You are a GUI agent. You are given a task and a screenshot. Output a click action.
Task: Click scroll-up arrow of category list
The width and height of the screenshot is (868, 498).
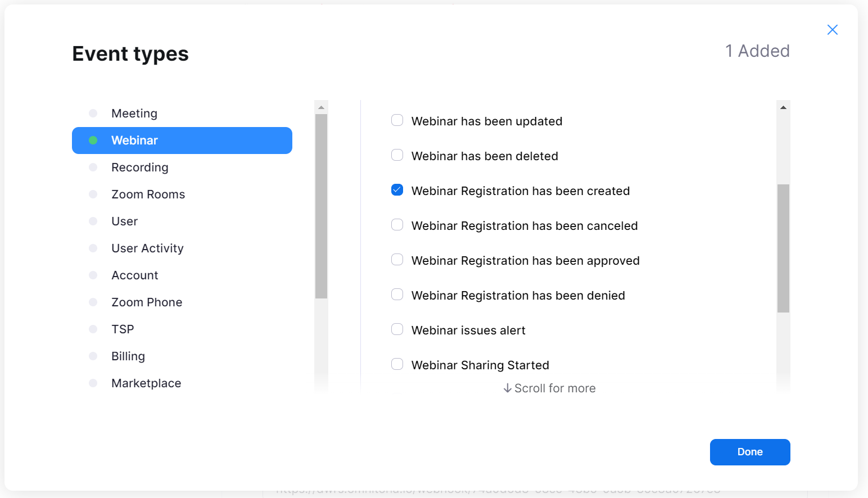click(321, 107)
